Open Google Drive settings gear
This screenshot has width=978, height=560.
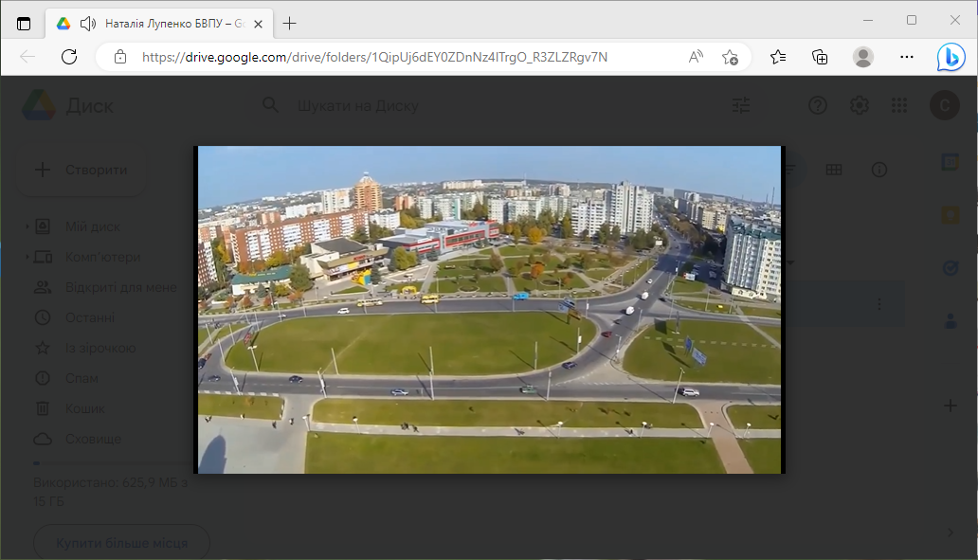[x=859, y=105]
